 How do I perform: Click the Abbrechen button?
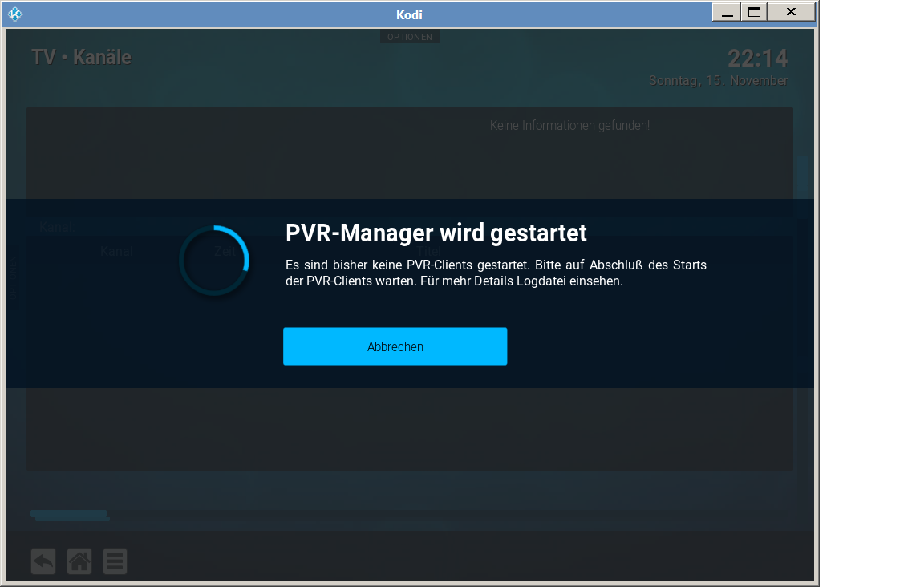click(x=395, y=346)
